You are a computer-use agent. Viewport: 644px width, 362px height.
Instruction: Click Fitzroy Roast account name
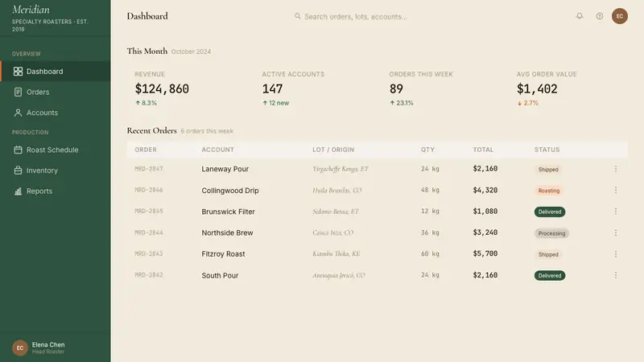tap(223, 254)
